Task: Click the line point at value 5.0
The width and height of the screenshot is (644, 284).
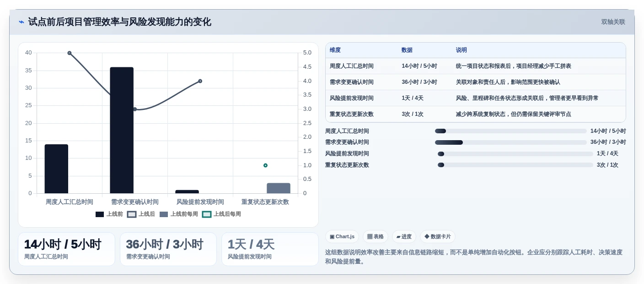Action: [70, 53]
